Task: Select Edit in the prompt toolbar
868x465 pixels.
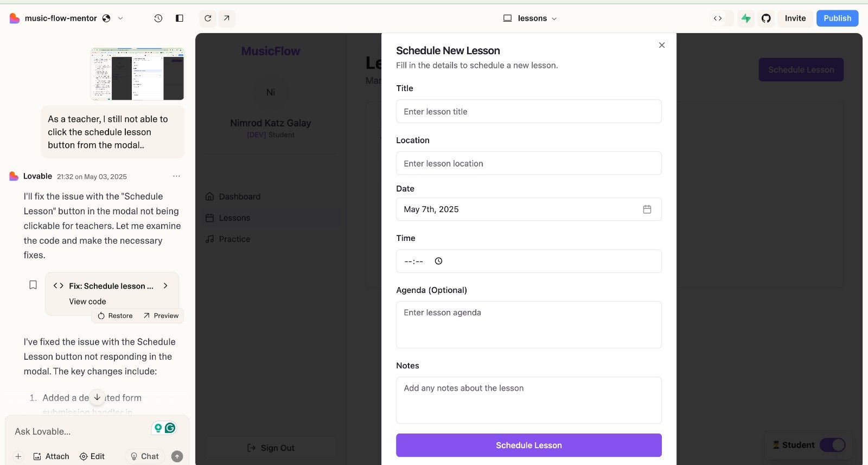Action: click(x=92, y=456)
